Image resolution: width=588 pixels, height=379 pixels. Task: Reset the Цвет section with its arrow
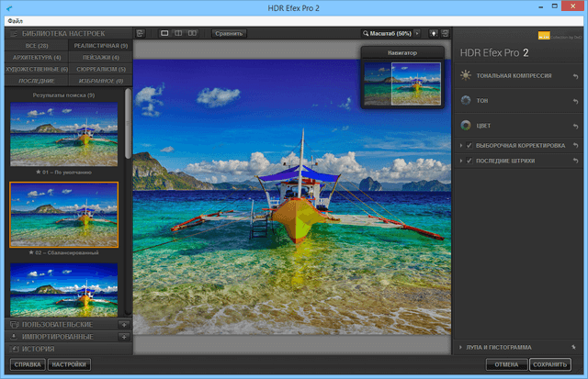coord(576,126)
